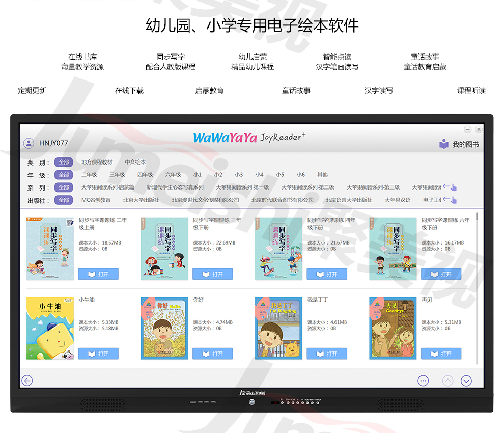
Task: Click cover of 同步写字课课练 二年级上册
Action: (50, 249)
